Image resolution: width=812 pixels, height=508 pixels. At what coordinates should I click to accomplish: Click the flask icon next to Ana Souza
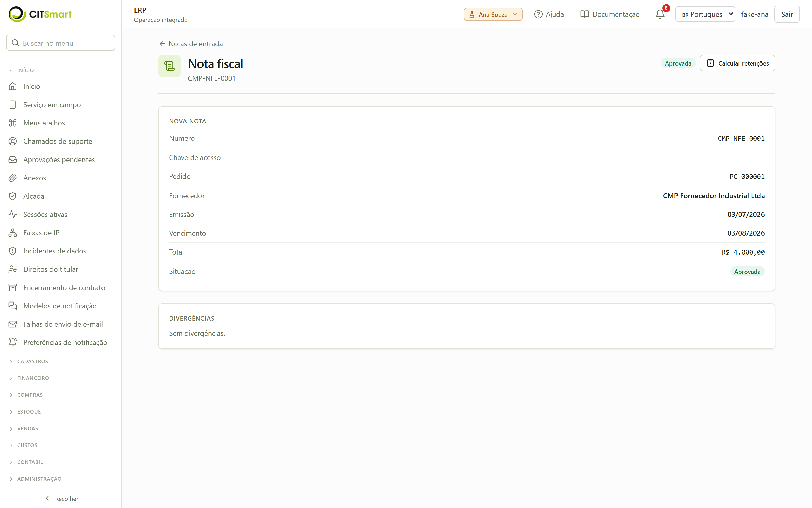472,14
